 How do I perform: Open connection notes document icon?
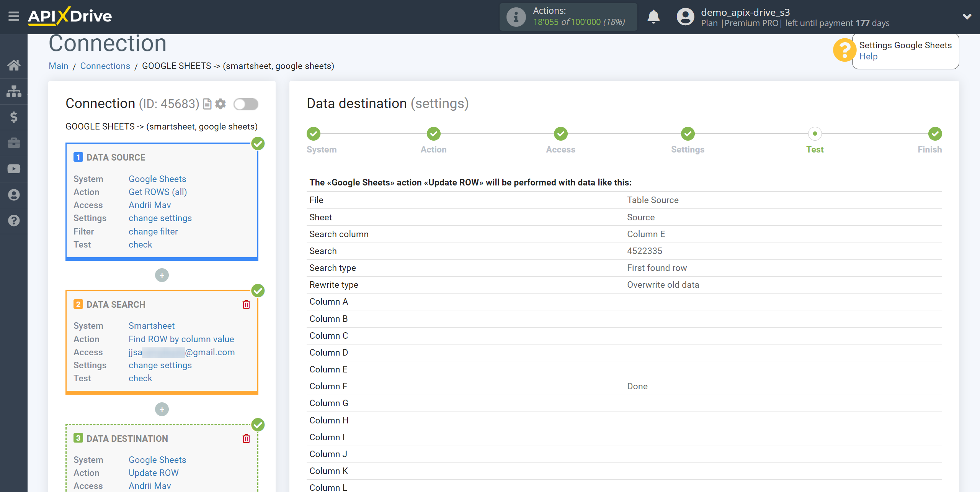pos(207,104)
